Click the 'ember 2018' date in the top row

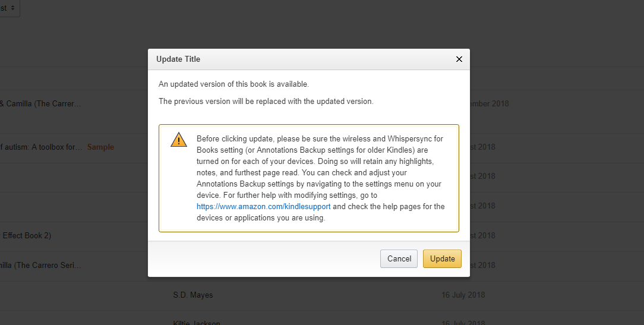tap(489, 103)
